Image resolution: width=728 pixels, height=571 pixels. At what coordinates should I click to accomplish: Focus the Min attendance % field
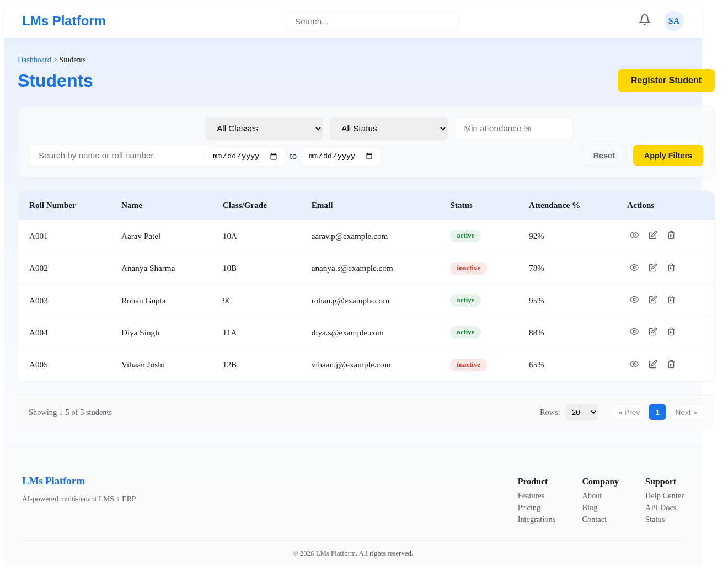513,129
